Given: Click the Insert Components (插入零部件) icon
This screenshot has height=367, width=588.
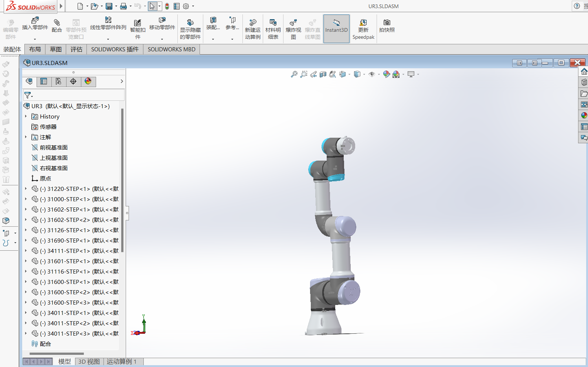Looking at the screenshot, I should pyautogui.click(x=35, y=21).
